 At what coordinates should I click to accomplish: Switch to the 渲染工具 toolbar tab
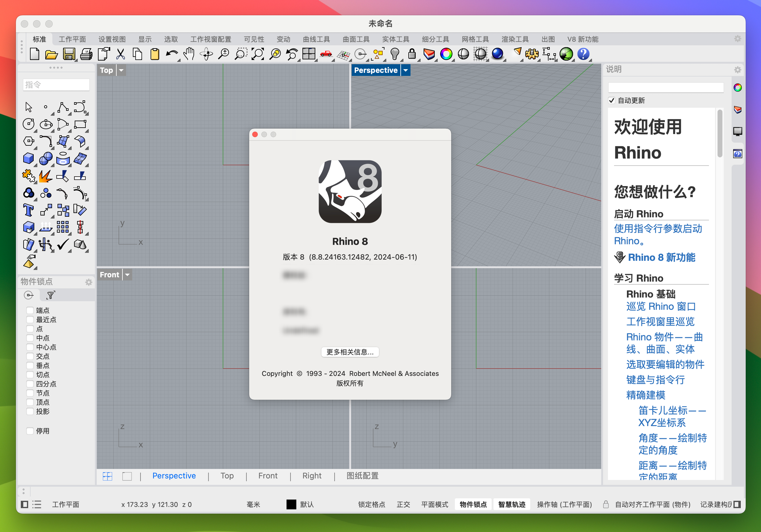pyautogui.click(x=515, y=39)
